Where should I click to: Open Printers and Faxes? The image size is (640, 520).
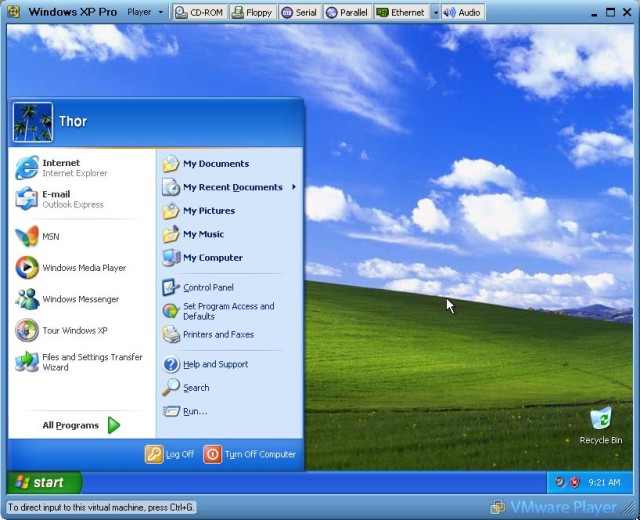point(208,335)
